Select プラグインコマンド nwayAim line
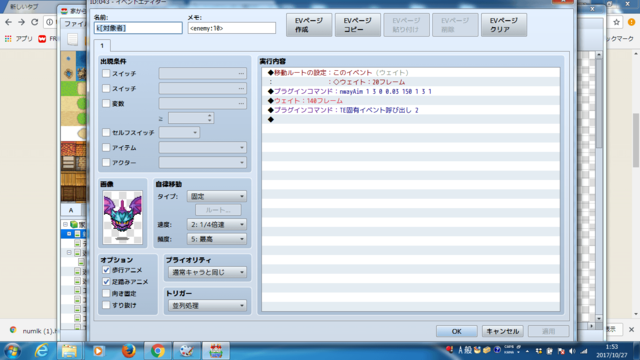640x360 pixels. pos(411,91)
